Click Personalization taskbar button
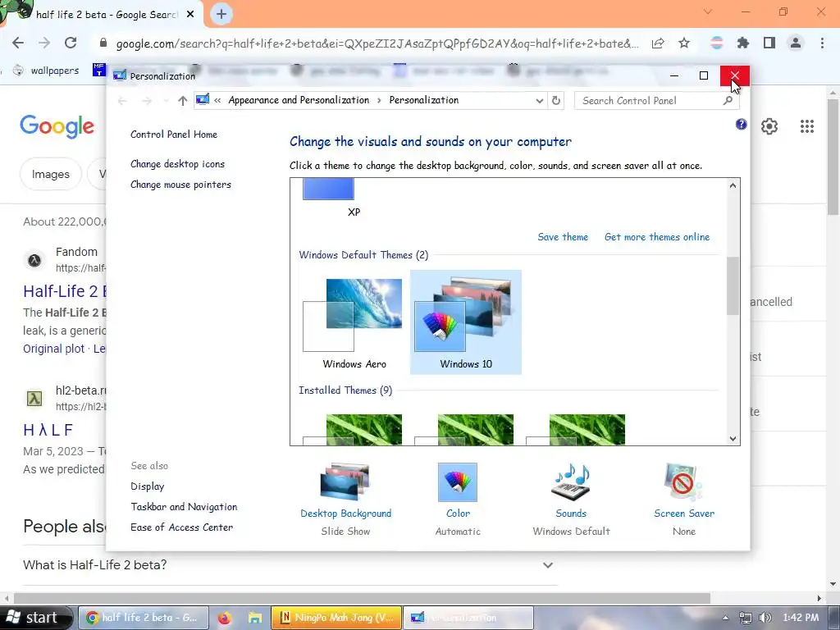The width and height of the screenshot is (840, 630). click(x=468, y=618)
